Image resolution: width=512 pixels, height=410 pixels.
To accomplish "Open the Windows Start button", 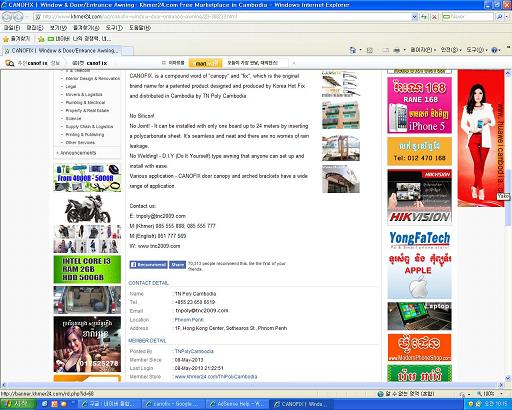I will 17,404.
